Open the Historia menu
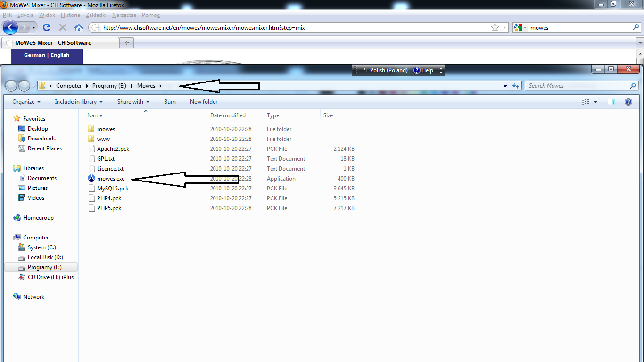The width and height of the screenshot is (644, 362). click(70, 15)
